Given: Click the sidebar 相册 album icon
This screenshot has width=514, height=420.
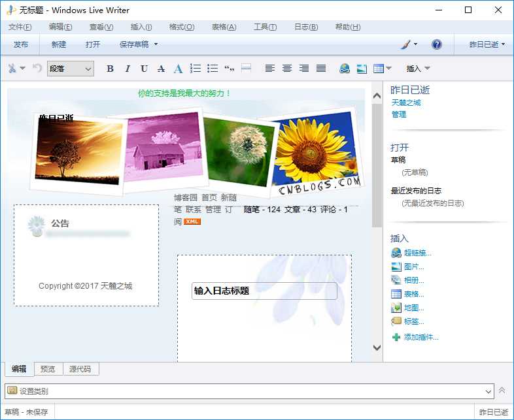Looking at the screenshot, I should click(x=396, y=280).
